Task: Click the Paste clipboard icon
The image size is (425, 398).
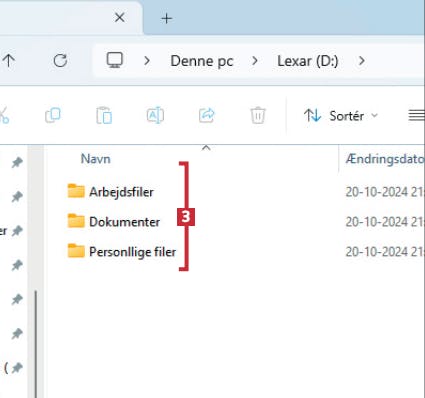Action: click(x=104, y=115)
